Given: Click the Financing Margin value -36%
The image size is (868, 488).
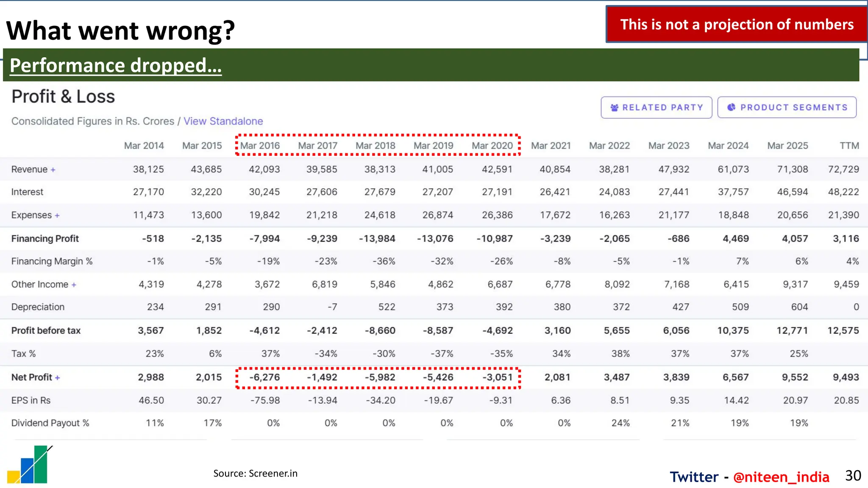Looking at the screenshot, I should (384, 261).
